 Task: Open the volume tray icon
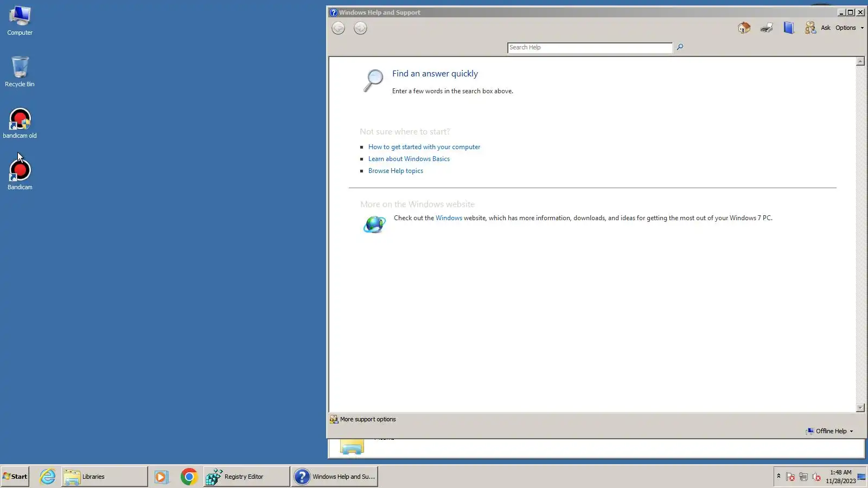(x=816, y=477)
